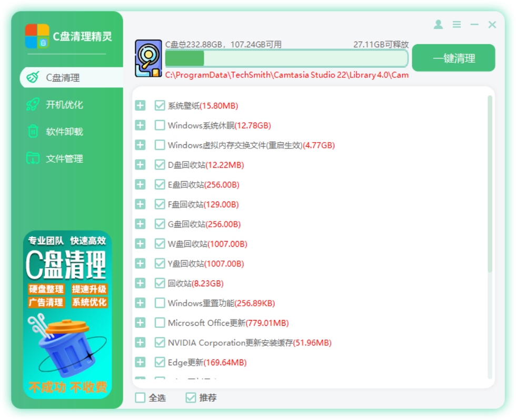Uncheck the D盘回收站 checkbox
Image resolution: width=516 pixels, height=420 pixels.
[x=160, y=165]
